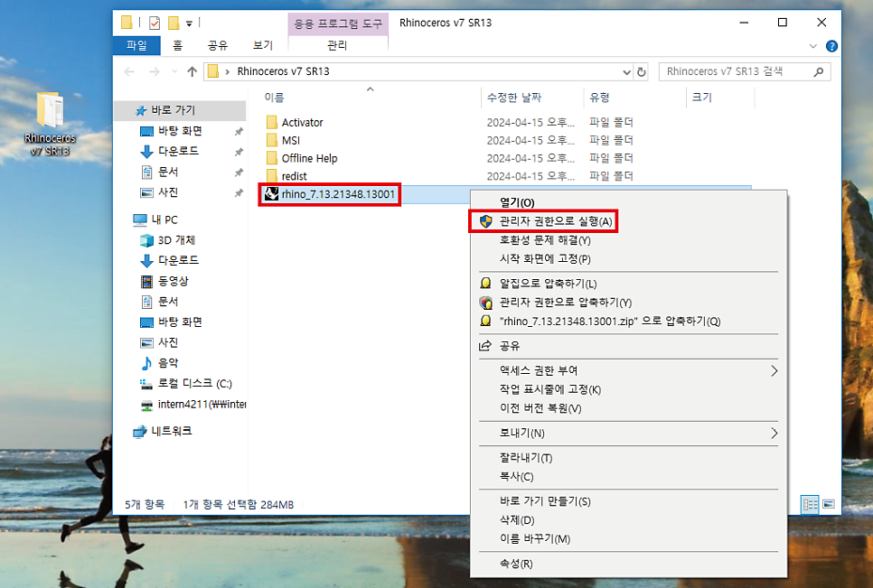Screen dimensions: 873x588
Task: Open the 보기 ribbon tab
Action: pos(263,46)
